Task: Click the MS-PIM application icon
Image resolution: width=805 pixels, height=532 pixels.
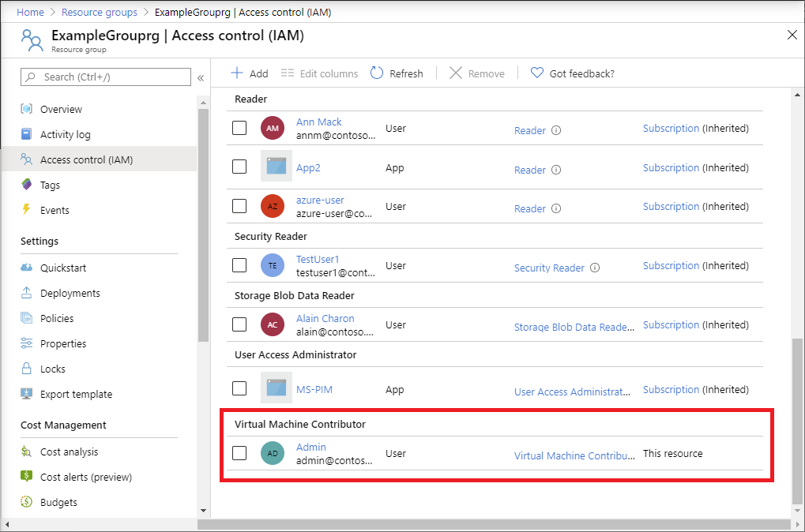Action: tap(276, 388)
